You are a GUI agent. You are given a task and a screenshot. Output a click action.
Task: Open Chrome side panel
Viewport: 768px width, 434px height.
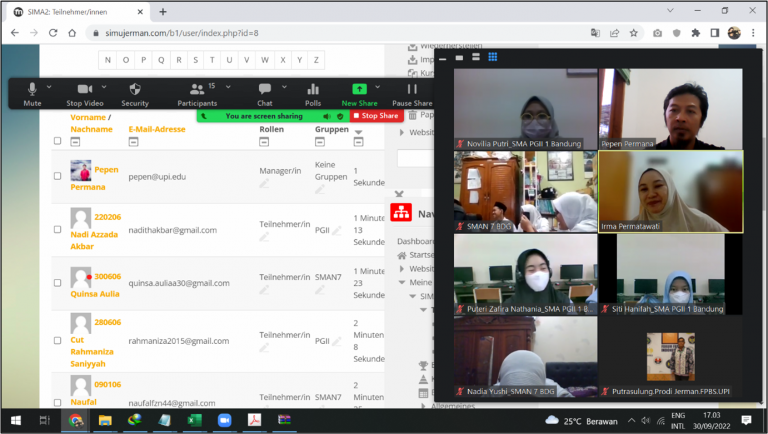coord(715,33)
